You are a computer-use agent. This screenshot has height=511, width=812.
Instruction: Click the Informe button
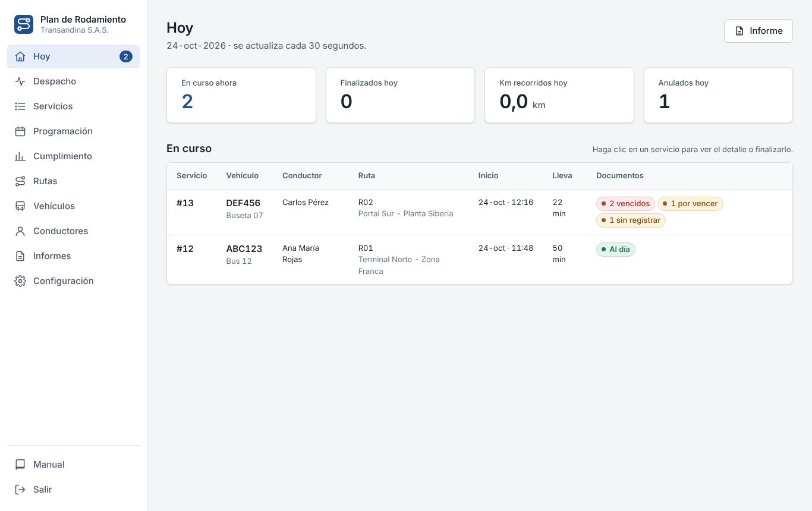(x=758, y=31)
